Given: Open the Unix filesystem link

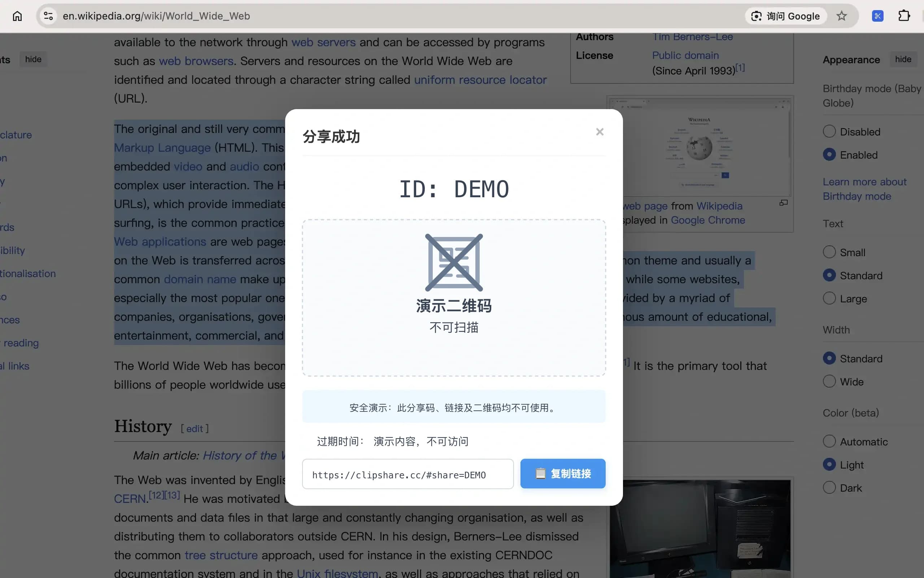Looking at the screenshot, I should [337, 573].
